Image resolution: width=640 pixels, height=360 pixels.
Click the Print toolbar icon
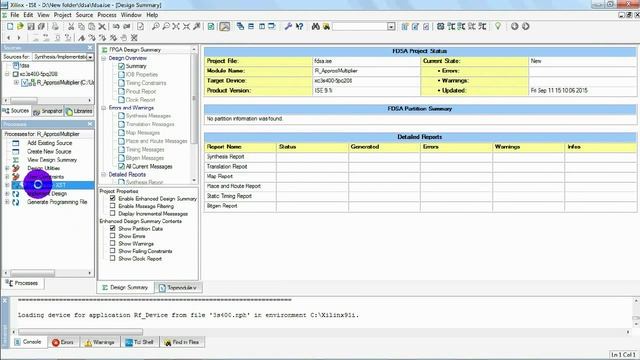[x=55, y=27]
